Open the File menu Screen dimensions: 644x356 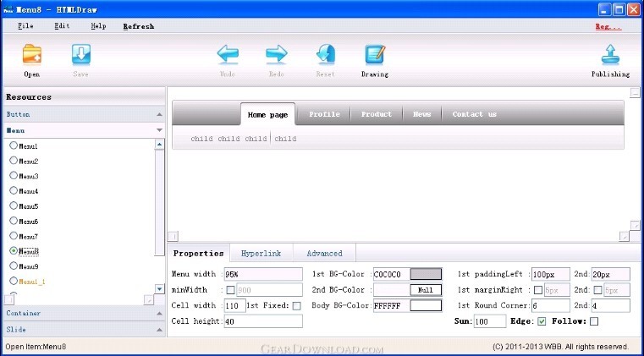(25, 26)
